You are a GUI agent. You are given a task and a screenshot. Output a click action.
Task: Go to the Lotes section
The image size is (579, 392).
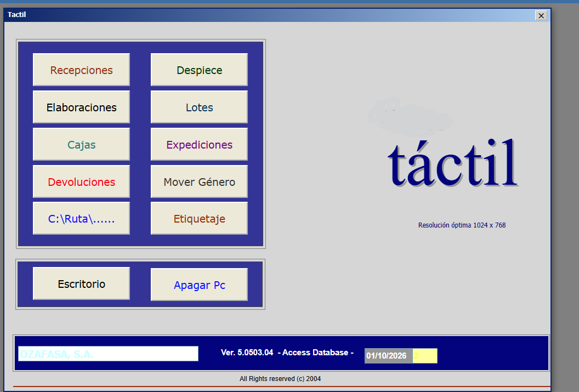point(199,107)
